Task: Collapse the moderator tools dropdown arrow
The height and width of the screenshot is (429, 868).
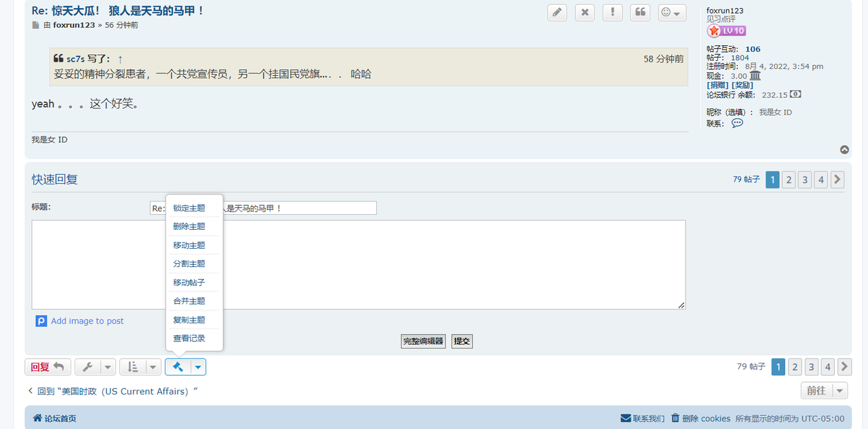Action: pos(198,367)
